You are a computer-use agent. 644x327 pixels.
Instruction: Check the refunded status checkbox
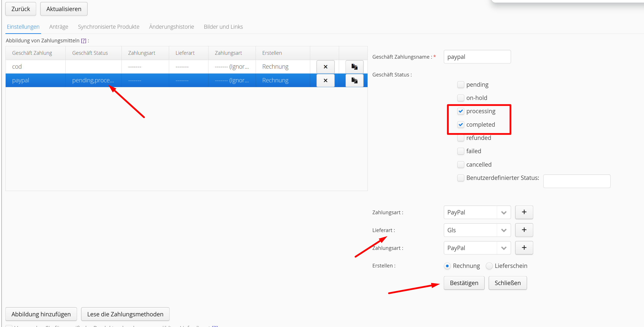[x=461, y=138]
